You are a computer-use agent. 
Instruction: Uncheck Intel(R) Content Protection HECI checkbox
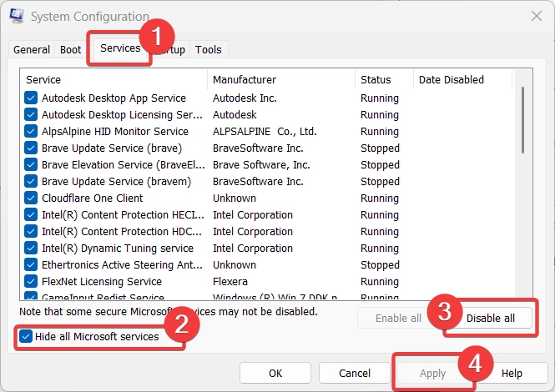coord(31,214)
